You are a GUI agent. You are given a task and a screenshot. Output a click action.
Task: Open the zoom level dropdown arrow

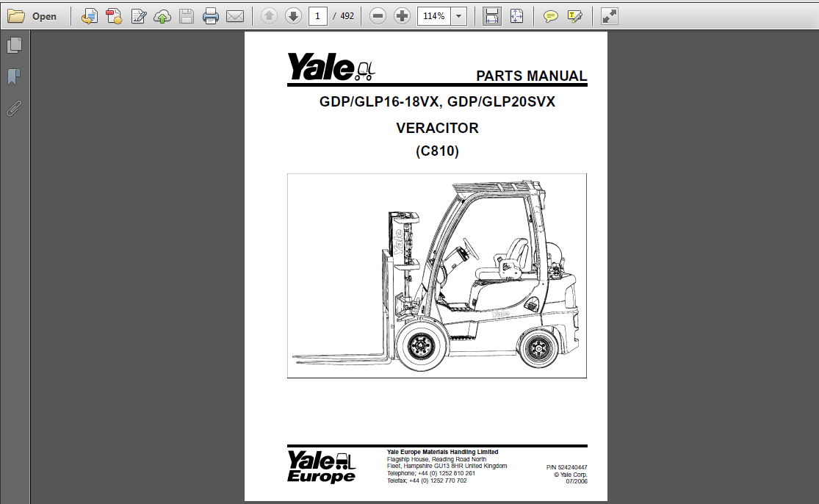coord(458,16)
